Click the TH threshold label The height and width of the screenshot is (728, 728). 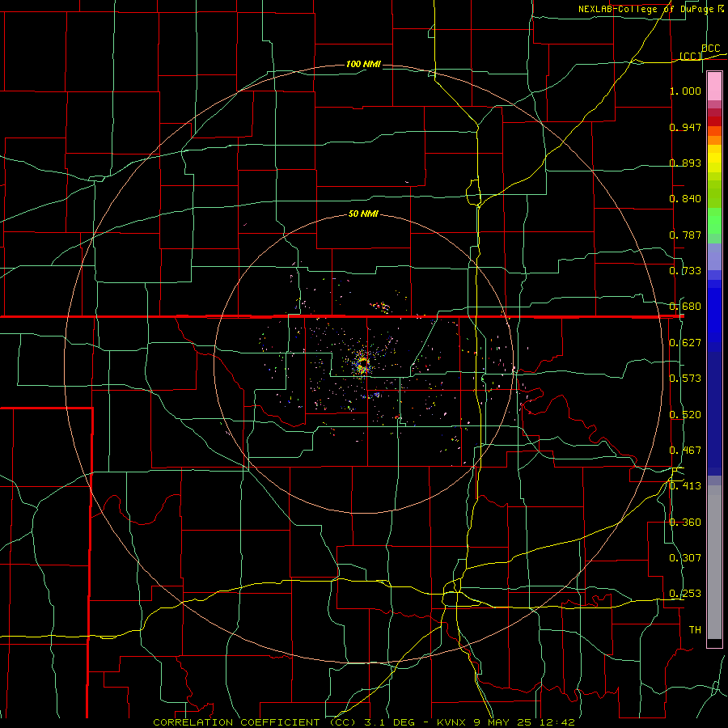[695, 630]
